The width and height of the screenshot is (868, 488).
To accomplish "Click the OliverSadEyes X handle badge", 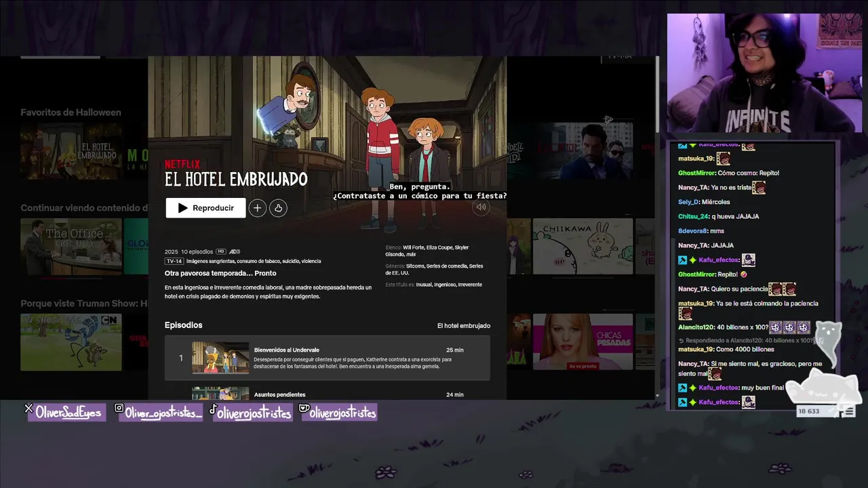I will click(66, 412).
